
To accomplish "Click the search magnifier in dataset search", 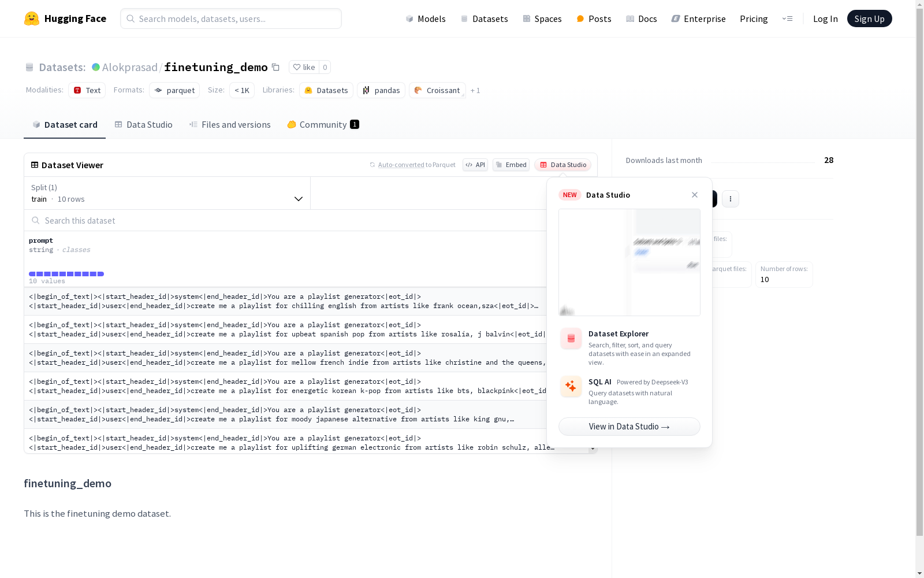I will (36, 220).
